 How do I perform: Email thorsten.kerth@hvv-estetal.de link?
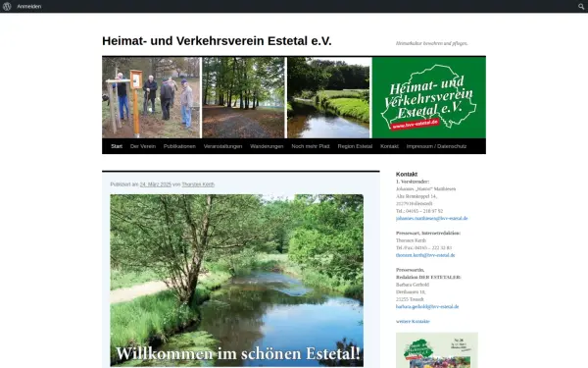425,255
